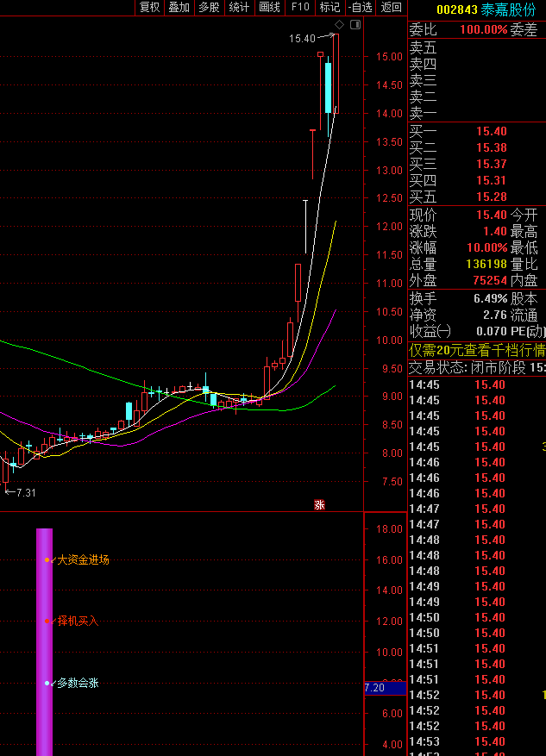Select the 买一 bid price 15.40
This screenshot has width=546, height=756.
pos(492,131)
